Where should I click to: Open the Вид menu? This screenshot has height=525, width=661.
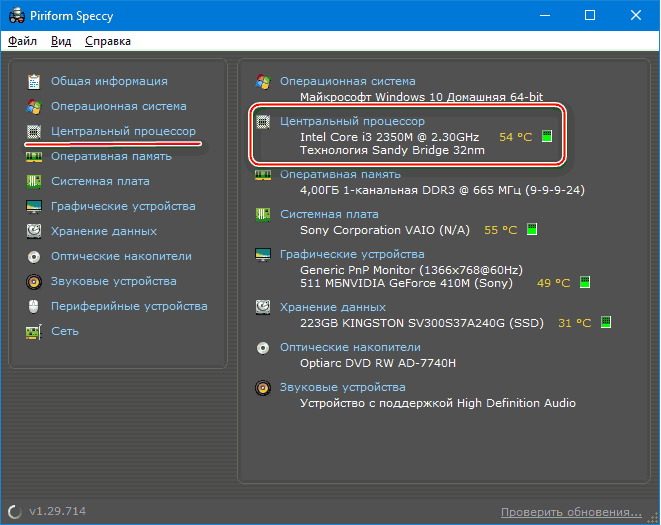coord(61,41)
